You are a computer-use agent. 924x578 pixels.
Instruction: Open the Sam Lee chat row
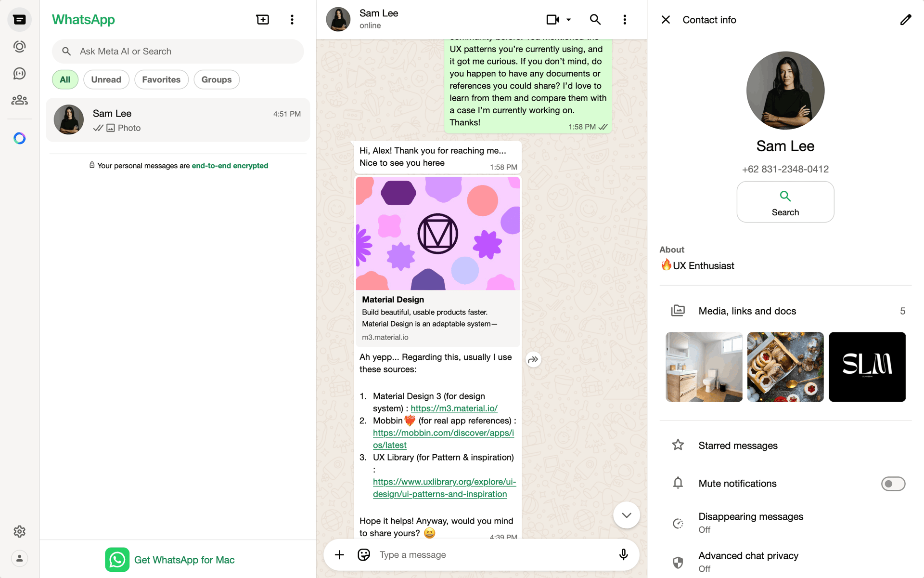click(x=178, y=120)
